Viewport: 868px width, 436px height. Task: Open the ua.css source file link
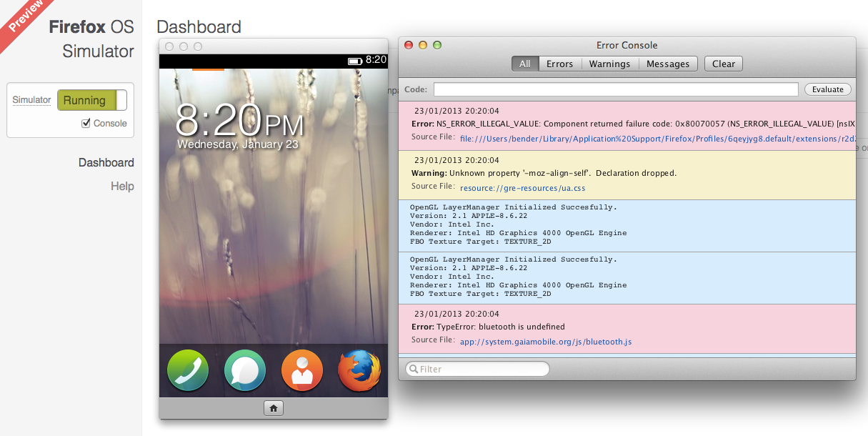pos(523,188)
